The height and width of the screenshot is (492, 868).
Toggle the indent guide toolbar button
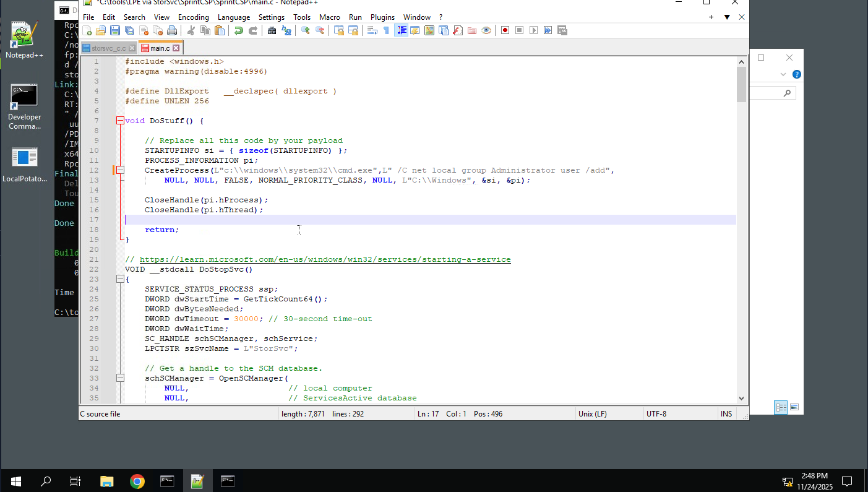[x=401, y=30]
